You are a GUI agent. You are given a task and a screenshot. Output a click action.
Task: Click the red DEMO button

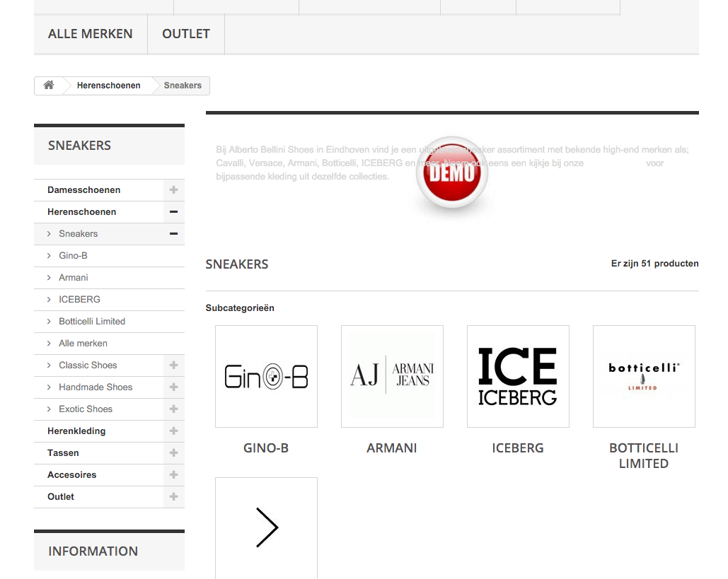(452, 172)
